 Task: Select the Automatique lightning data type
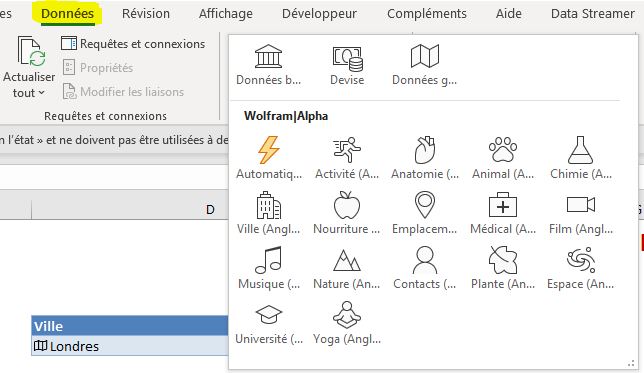coord(269,158)
